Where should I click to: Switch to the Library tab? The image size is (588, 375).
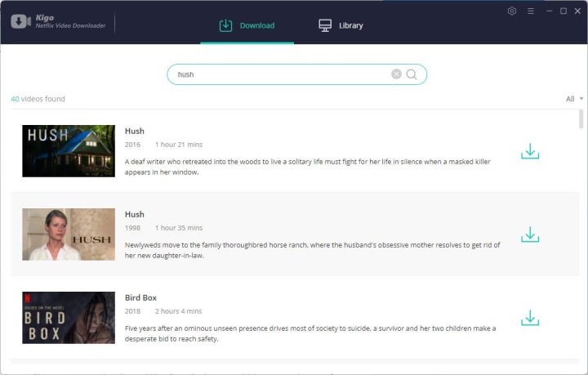(x=341, y=25)
